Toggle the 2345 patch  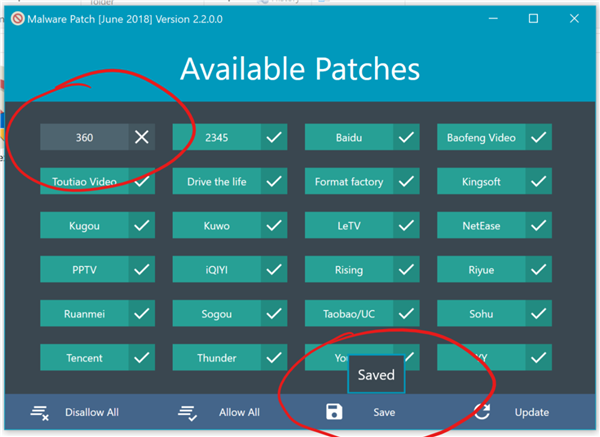[230, 137]
